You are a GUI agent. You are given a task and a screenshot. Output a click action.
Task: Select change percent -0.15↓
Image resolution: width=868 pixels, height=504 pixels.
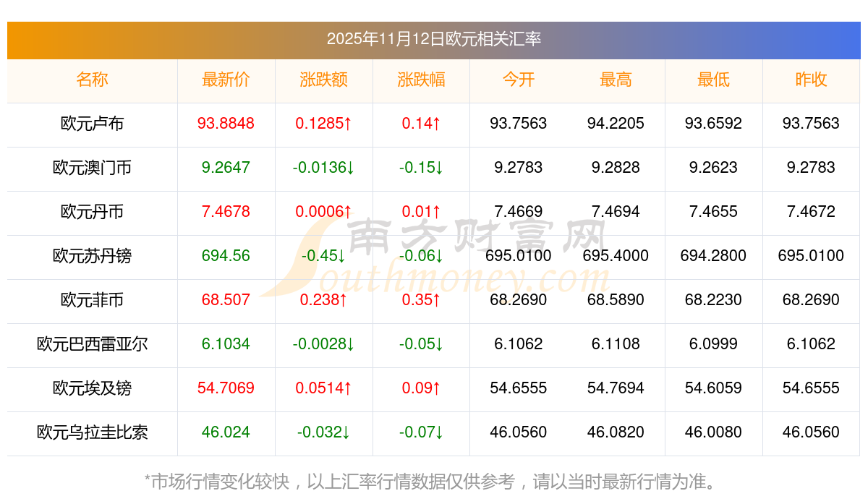coord(421,168)
